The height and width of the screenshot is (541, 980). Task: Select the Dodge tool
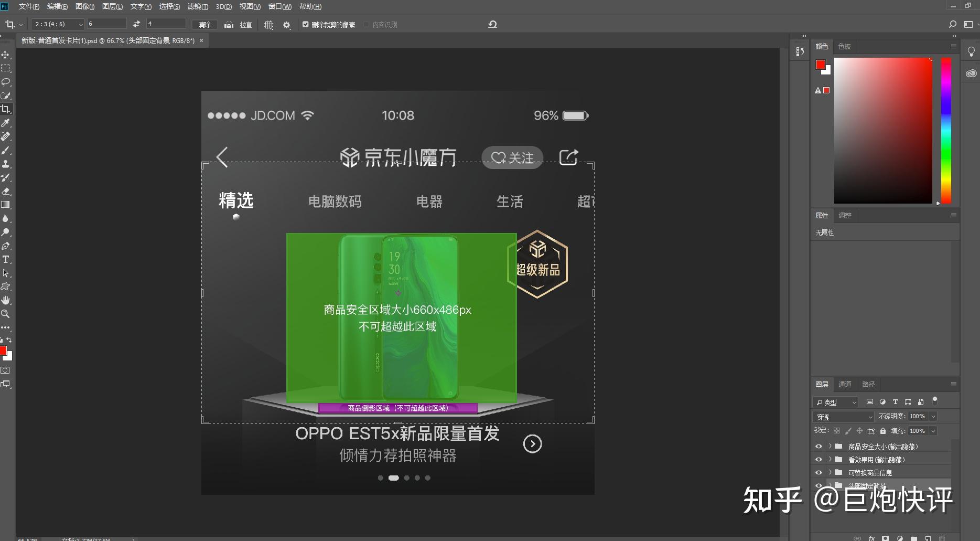(x=5, y=232)
